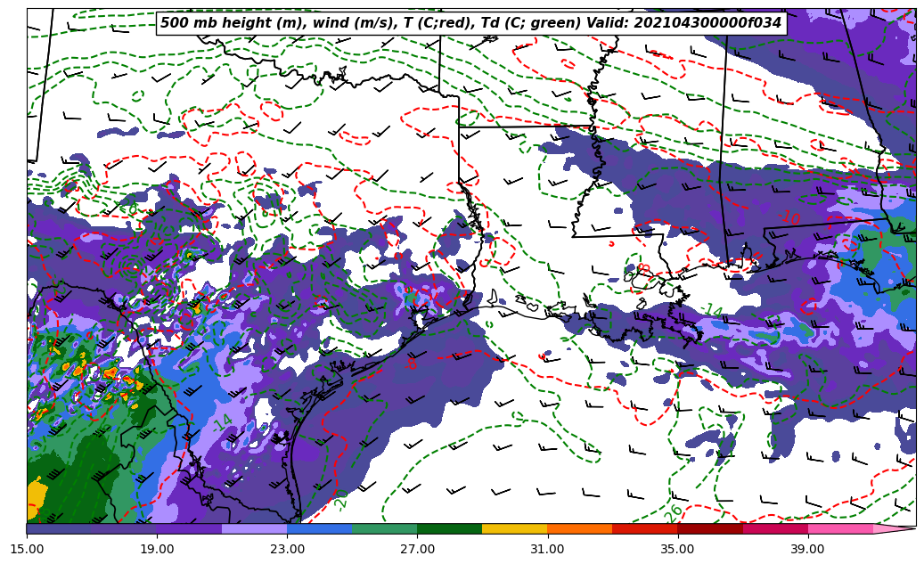This screenshot has width=924, height=564.
Task: Choose the pink colorbar segment
Action: pyautogui.click(x=840, y=528)
